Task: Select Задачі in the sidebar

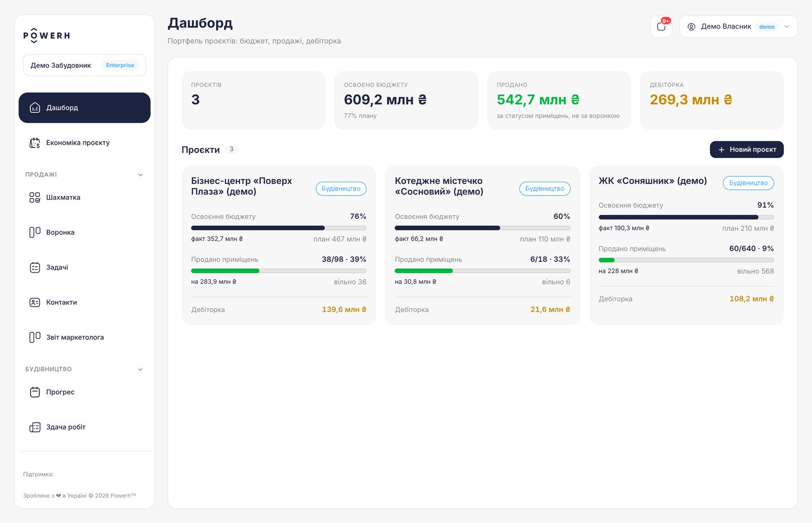Action: [84, 267]
